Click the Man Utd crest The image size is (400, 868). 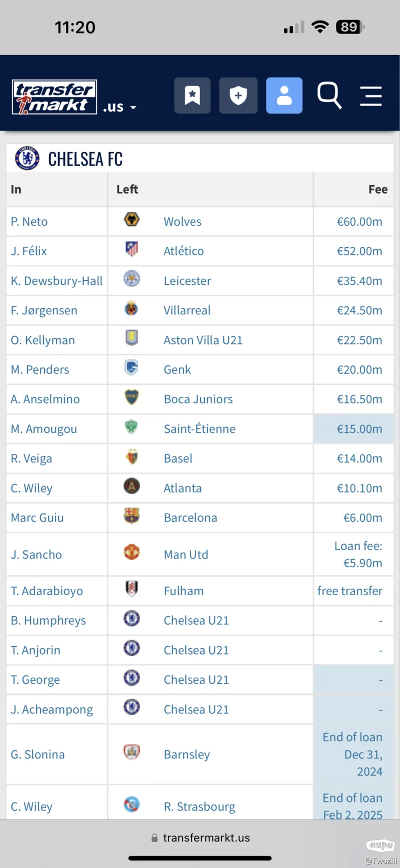[131, 553]
